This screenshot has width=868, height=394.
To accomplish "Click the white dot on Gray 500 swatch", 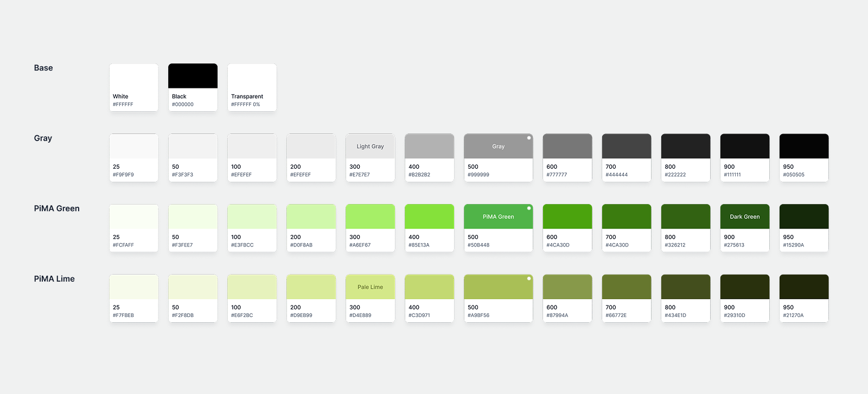I will [529, 138].
